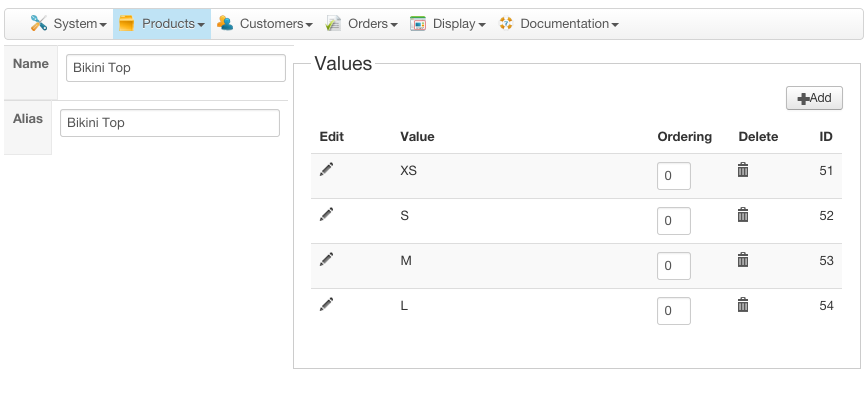
Task: Open editing for the L value
Action: tap(326, 304)
